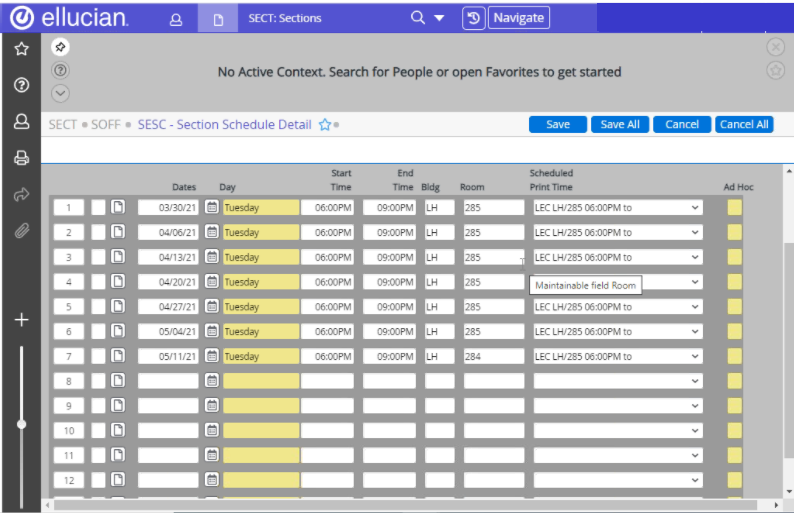The width and height of the screenshot is (794, 513).
Task: Click the favorites star icon in left sidebar
Action: [21, 49]
